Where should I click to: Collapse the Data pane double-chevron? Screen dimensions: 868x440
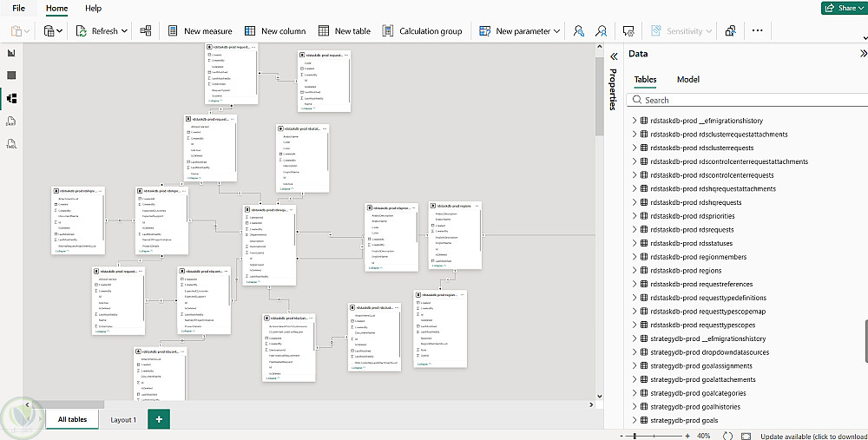pos(863,54)
